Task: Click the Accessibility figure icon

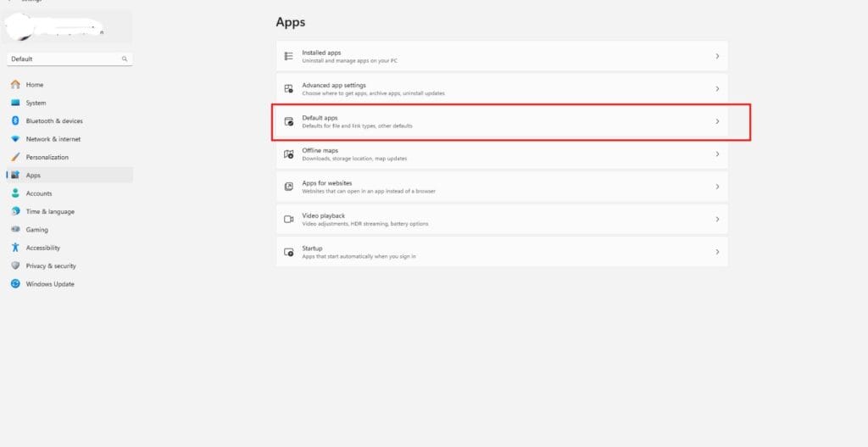Action: pyautogui.click(x=15, y=248)
